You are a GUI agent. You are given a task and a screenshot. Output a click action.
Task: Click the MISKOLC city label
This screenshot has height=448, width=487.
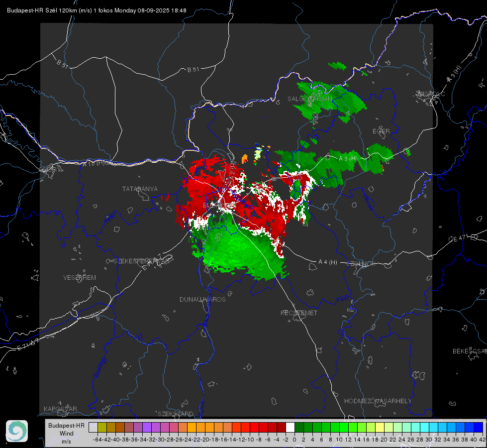[x=431, y=94]
